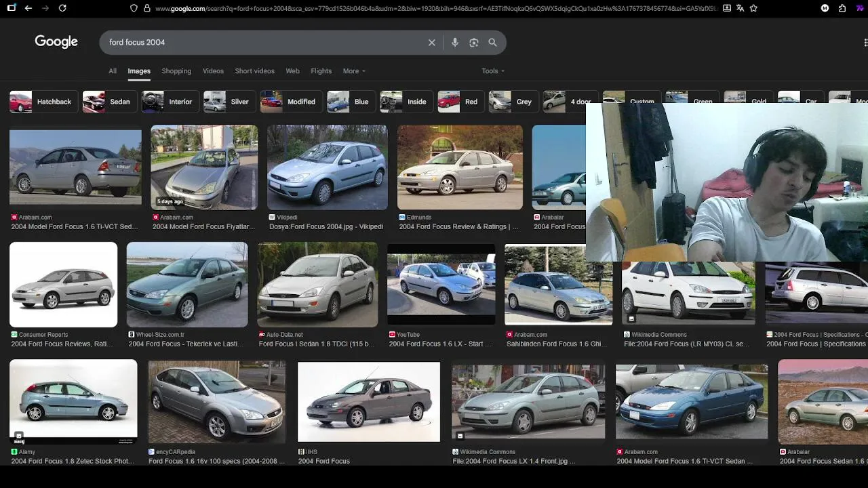Open 'Ford Focus | Sedan 1.8 TDCi' link
Image resolution: width=868 pixels, height=488 pixels.
tap(317, 344)
